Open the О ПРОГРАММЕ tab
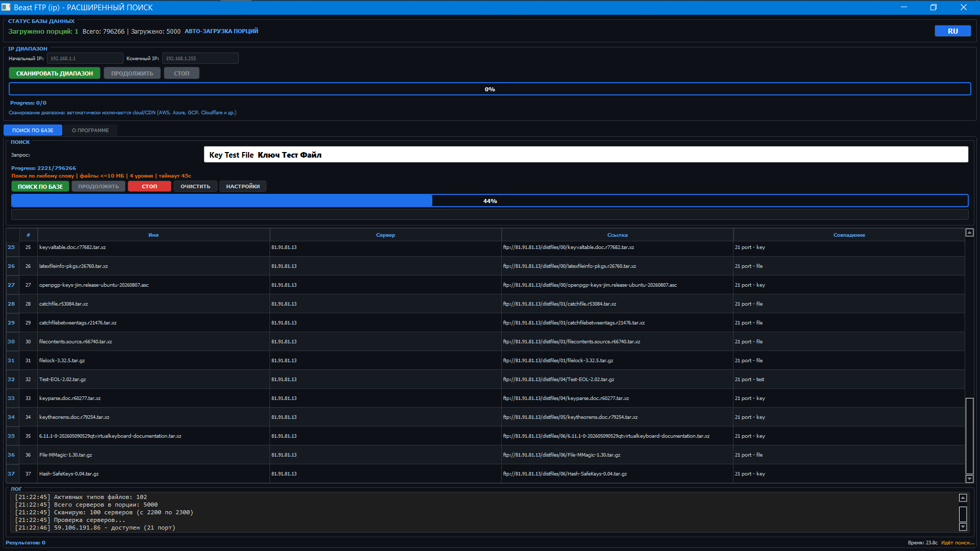This screenshot has height=551, width=980. [x=90, y=131]
